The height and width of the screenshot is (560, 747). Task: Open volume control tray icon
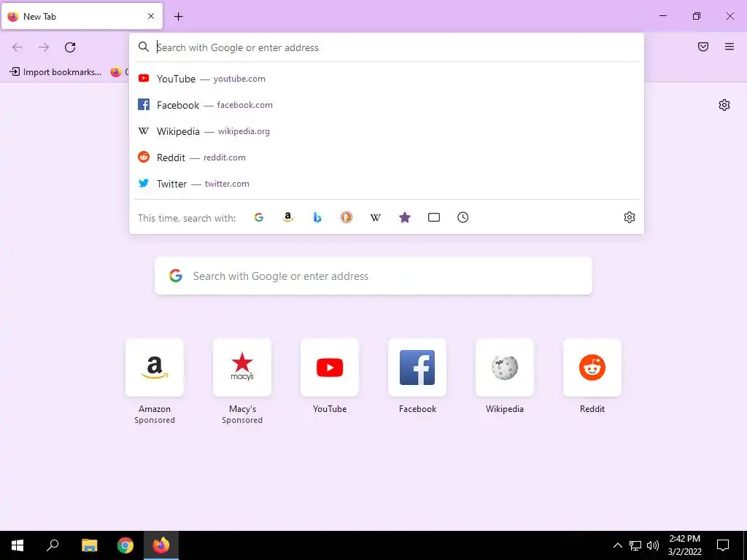pos(653,545)
